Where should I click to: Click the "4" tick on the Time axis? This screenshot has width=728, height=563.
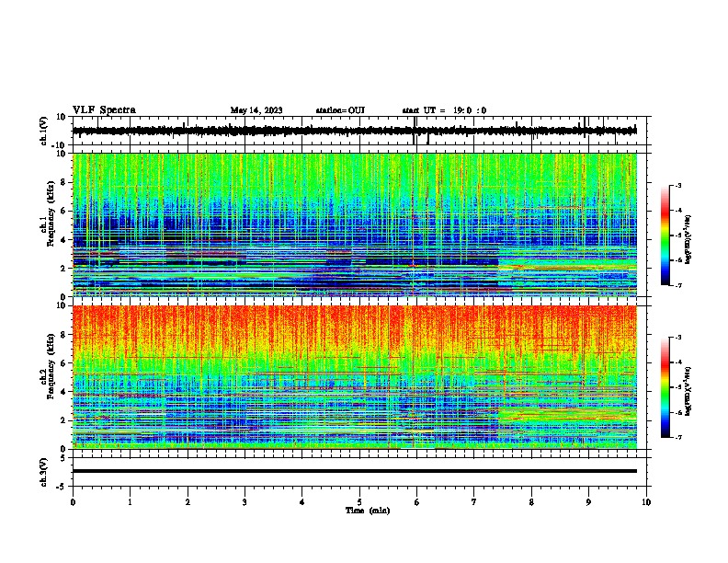coord(302,502)
